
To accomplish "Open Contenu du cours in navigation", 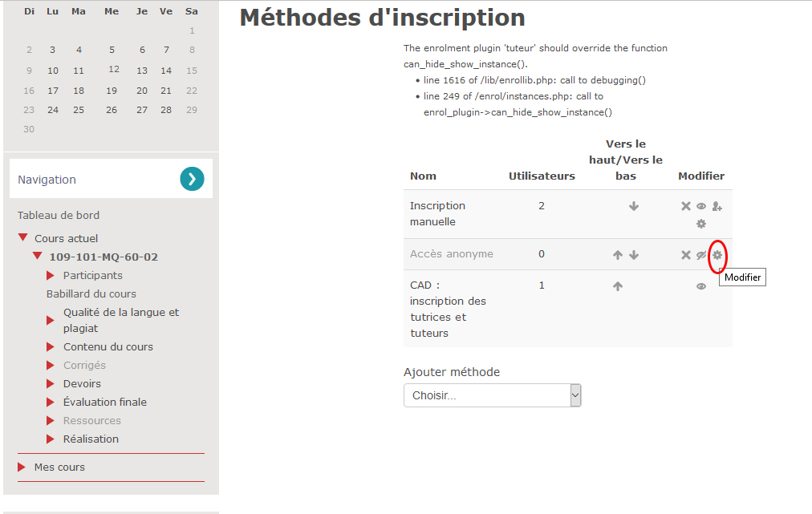I will [x=108, y=346].
